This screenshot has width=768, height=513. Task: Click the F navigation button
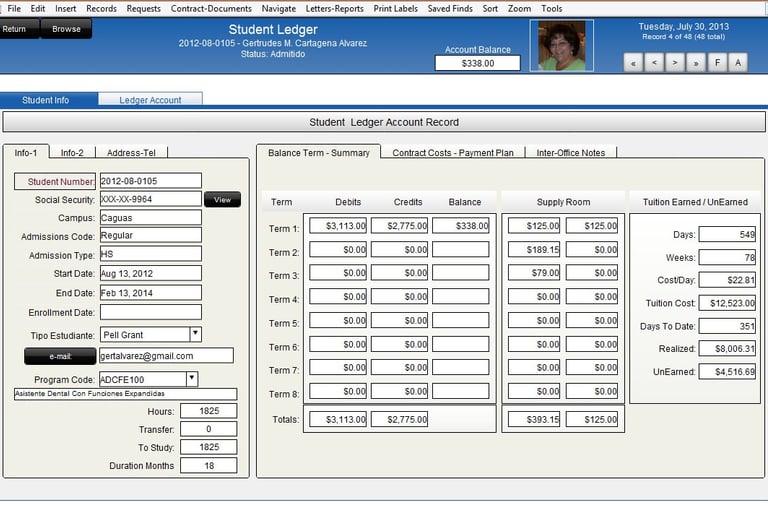(718, 63)
